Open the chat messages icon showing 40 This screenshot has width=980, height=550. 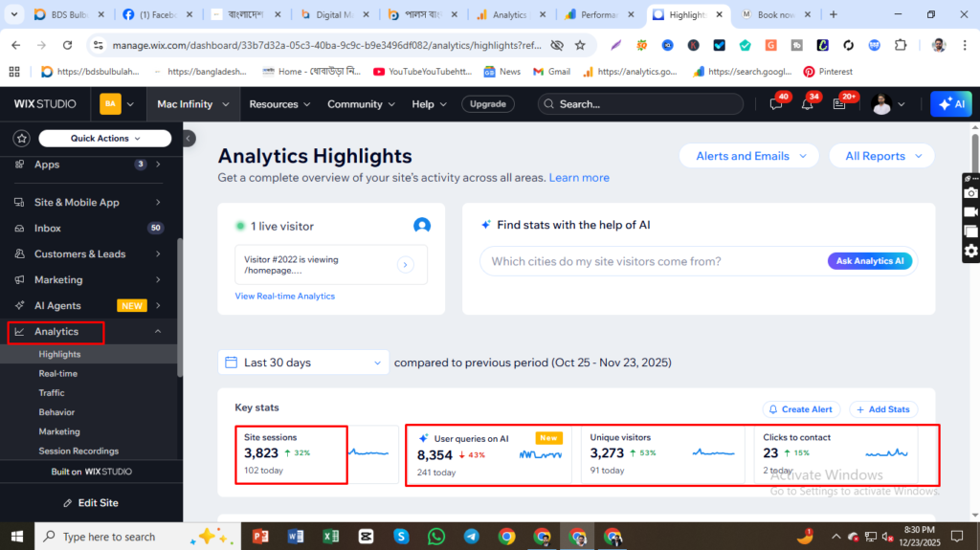(776, 104)
